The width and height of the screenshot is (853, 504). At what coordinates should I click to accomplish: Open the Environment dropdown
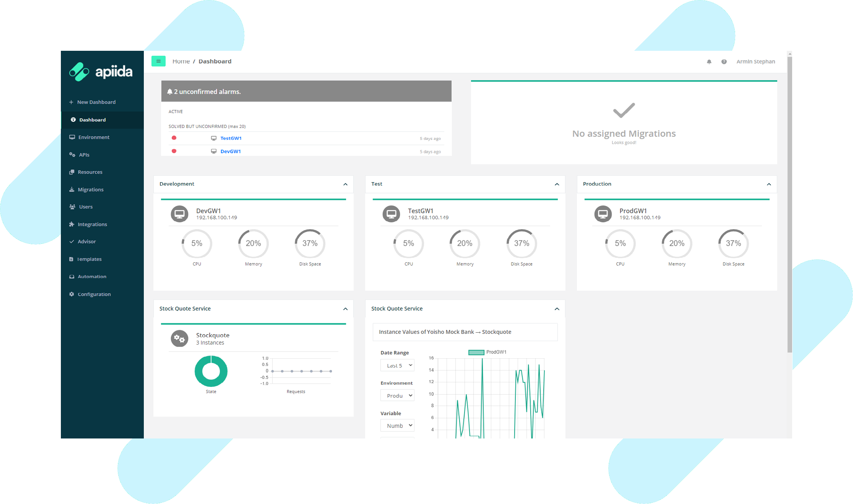(x=397, y=395)
